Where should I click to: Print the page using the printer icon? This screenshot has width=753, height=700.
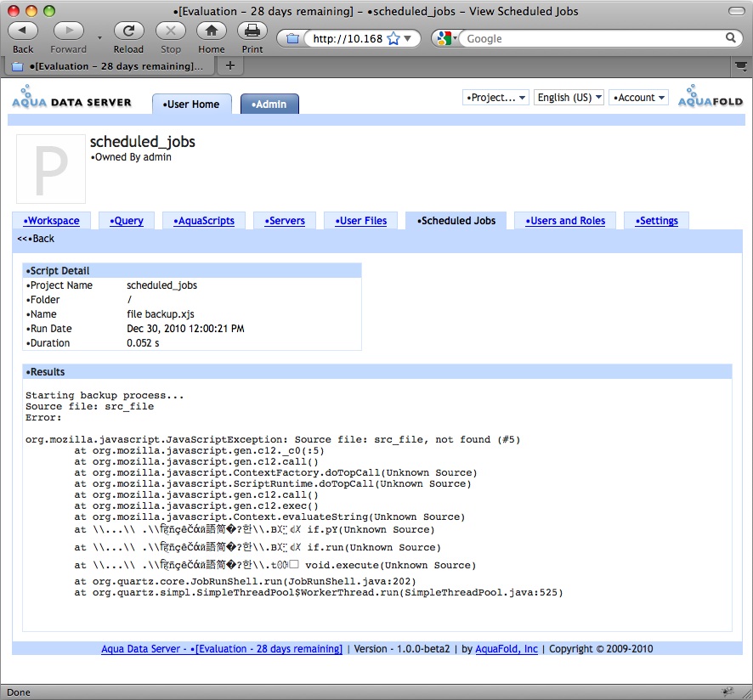pos(252,31)
